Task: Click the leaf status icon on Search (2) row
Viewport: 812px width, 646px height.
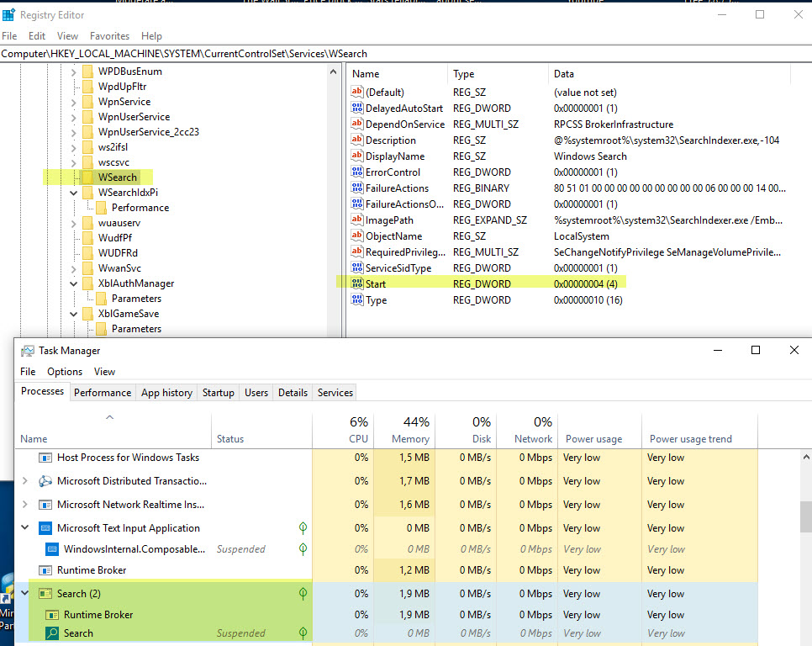Action: point(303,594)
